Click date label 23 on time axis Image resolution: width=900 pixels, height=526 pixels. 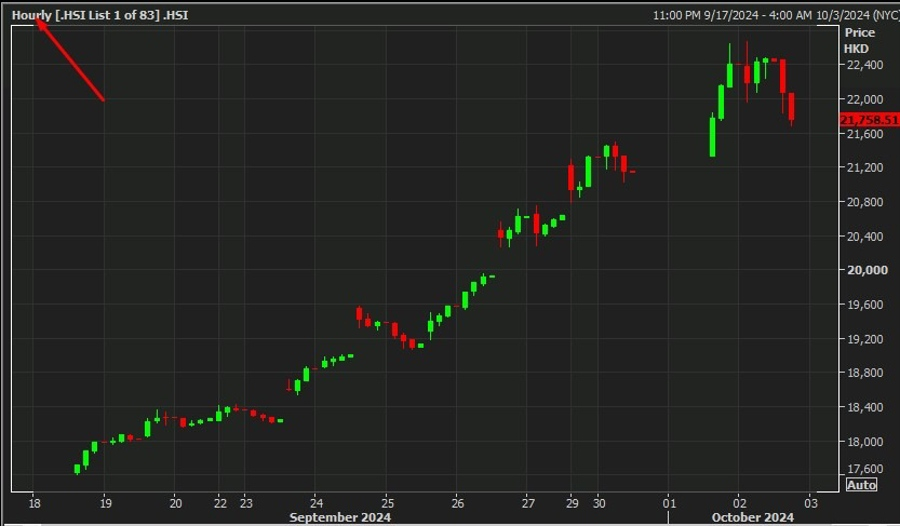tap(246, 504)
